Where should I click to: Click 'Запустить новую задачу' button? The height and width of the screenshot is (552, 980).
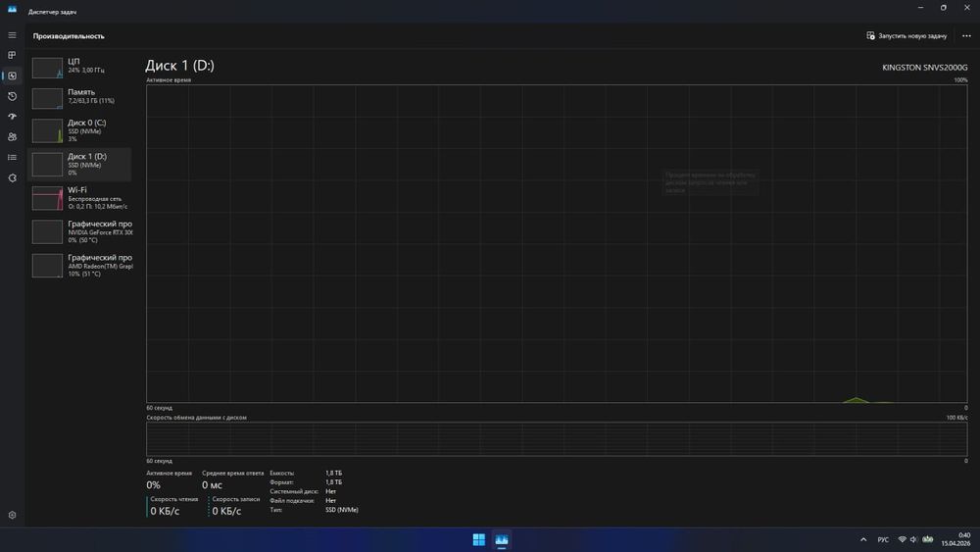click(x=906, y=35)
